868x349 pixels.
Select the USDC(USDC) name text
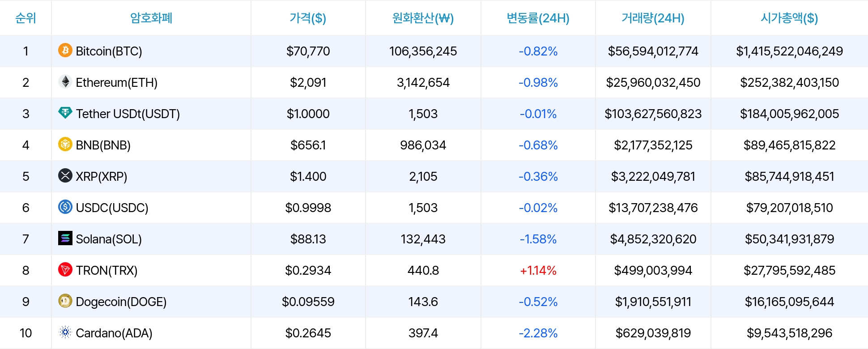[112, 208]
